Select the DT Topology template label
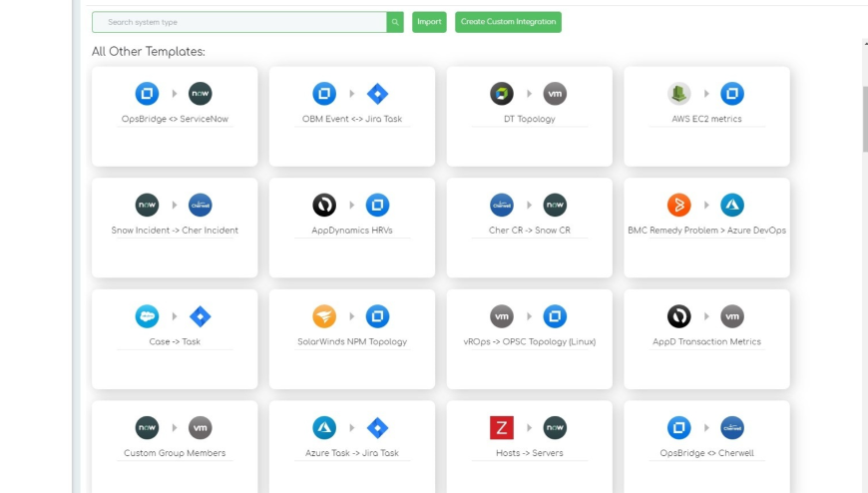 click(529, 119)
